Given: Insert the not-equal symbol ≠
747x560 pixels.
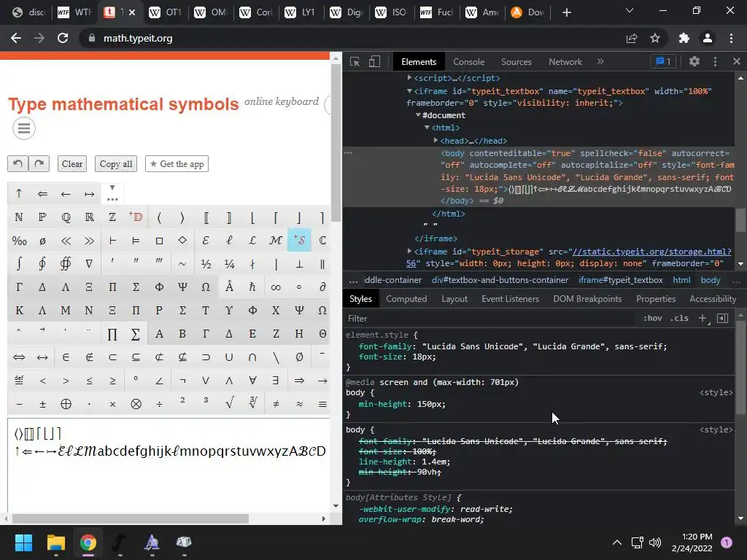Looking at the screenshot, I should pos(276,404).
